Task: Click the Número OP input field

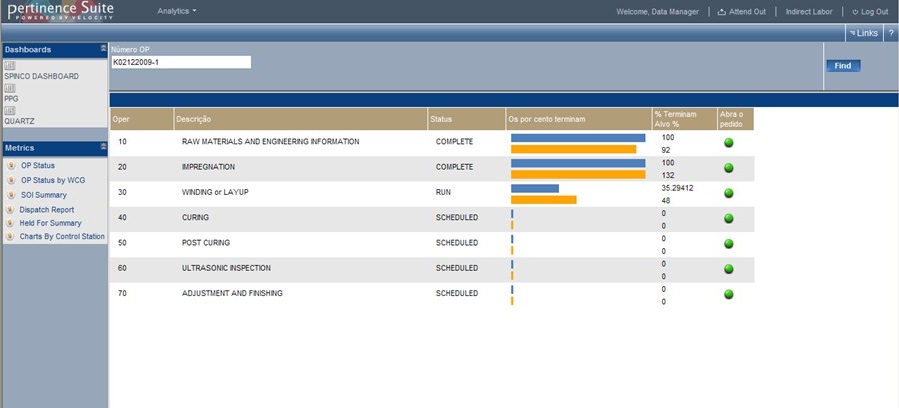Action: [x=180, y=62]
